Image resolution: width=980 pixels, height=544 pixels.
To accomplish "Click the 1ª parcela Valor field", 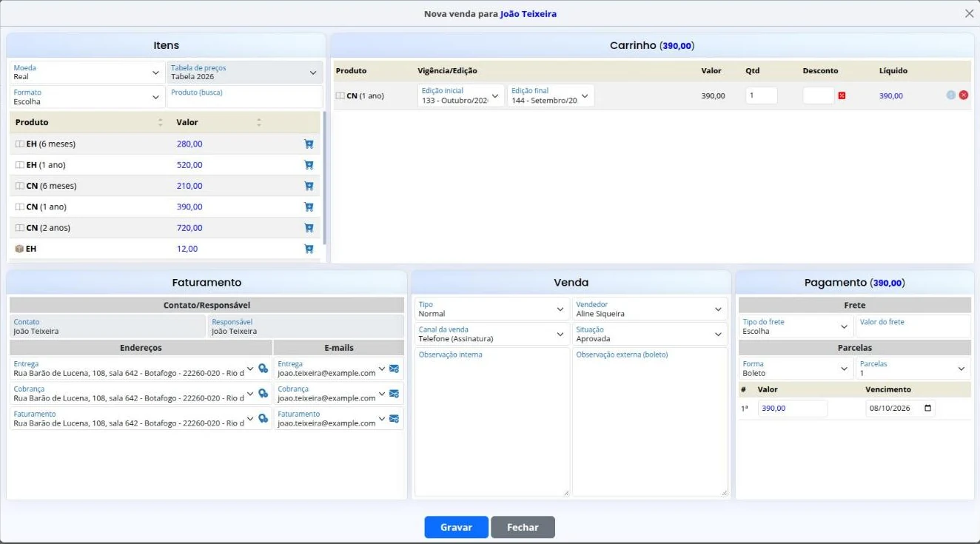I will point(793,409).
